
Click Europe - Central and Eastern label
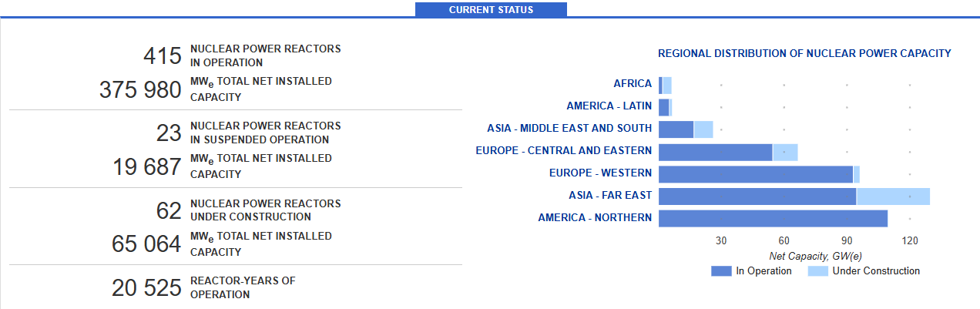click(563, 151)
